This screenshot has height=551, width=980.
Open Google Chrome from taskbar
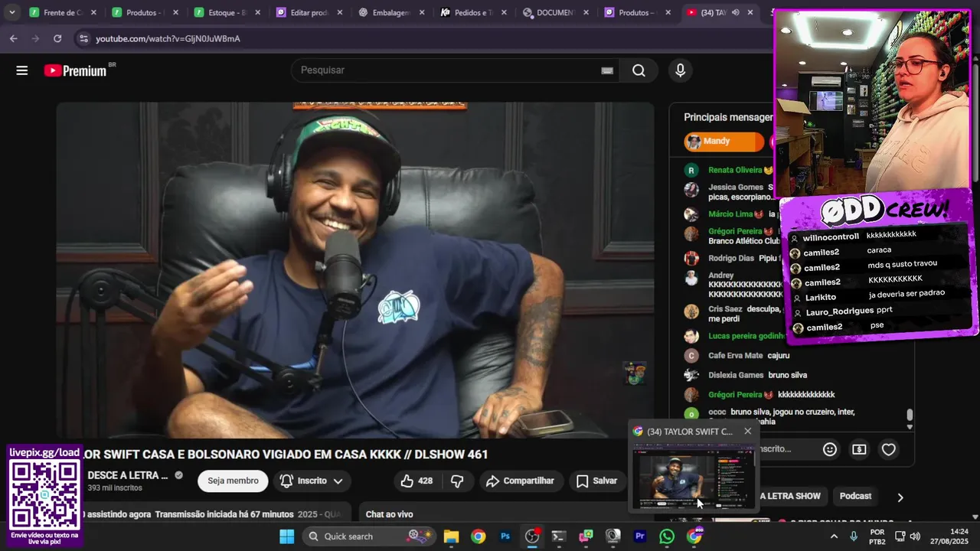click(x=478, y=536)
